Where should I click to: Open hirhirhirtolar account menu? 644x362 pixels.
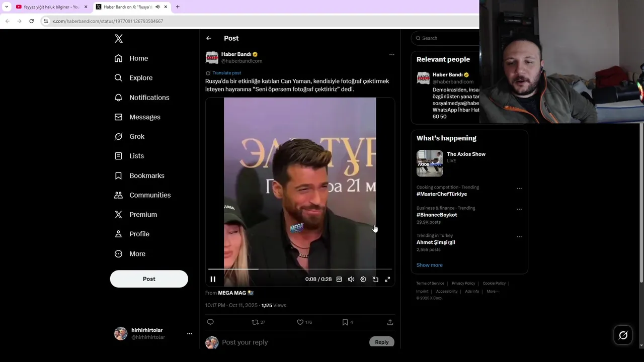tap(189, 333)
